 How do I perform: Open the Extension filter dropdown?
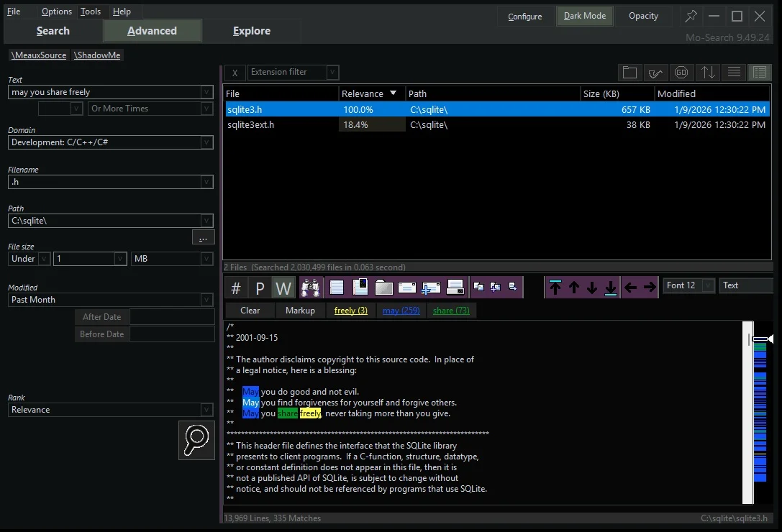(331, 72)
